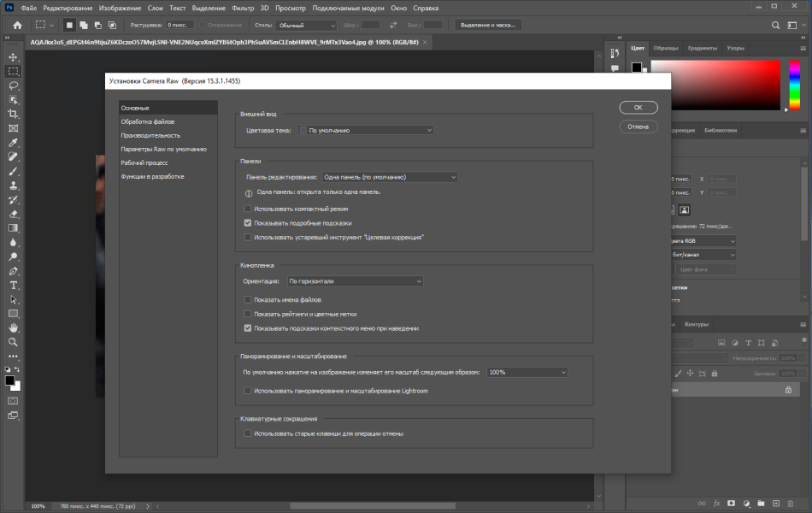
Task: Open the 'Ориентация' dropdown
Action: coord(356,280)
